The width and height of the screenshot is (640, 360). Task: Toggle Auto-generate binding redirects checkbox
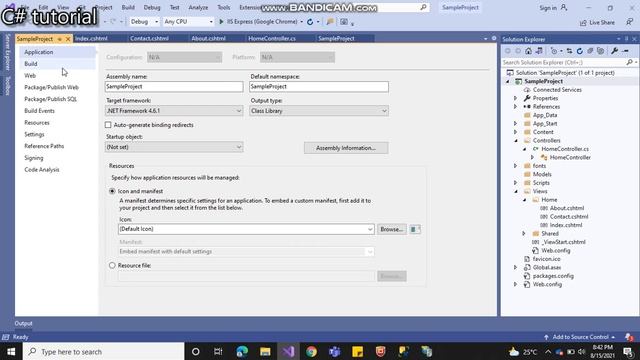point(108,125)
